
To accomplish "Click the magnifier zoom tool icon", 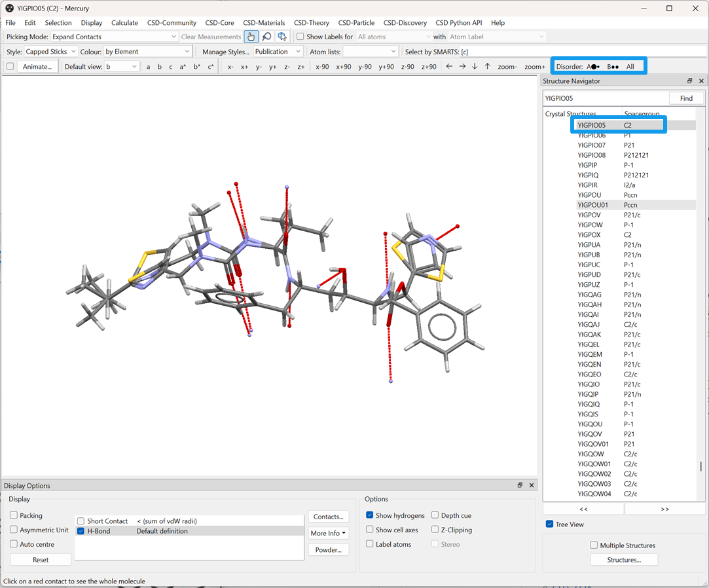I will (266, 37).
